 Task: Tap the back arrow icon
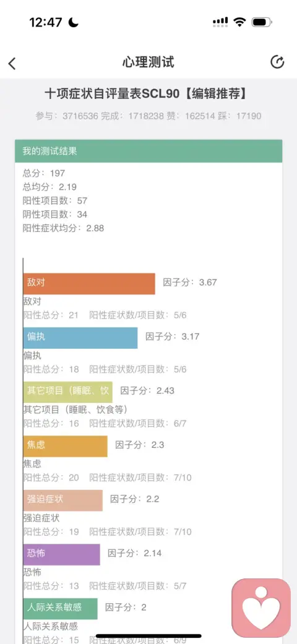click(12, 63)
